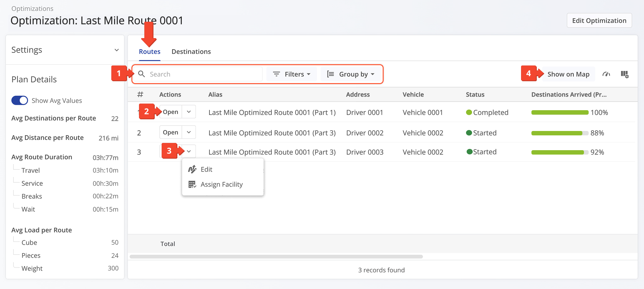Viewport: 644px width, 289px height.
Task: Expand actions dropdown arrow for route 2
Action: click(x=189, y=133)
